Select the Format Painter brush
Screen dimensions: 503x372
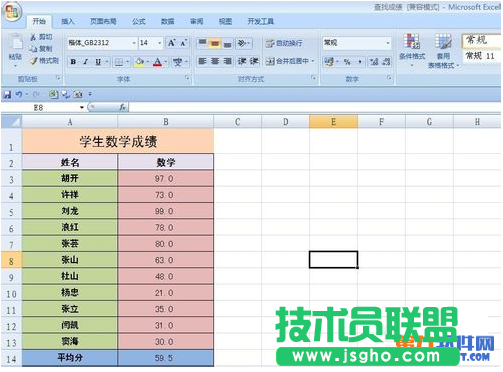pyautogui.click(x=33, y=61)
